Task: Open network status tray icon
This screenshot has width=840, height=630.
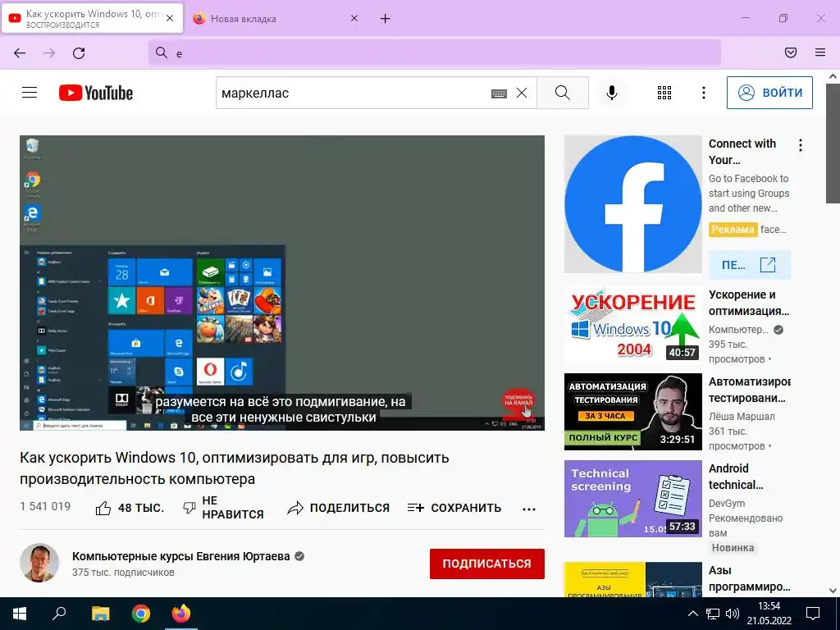Action: click(x=713, y=614)
